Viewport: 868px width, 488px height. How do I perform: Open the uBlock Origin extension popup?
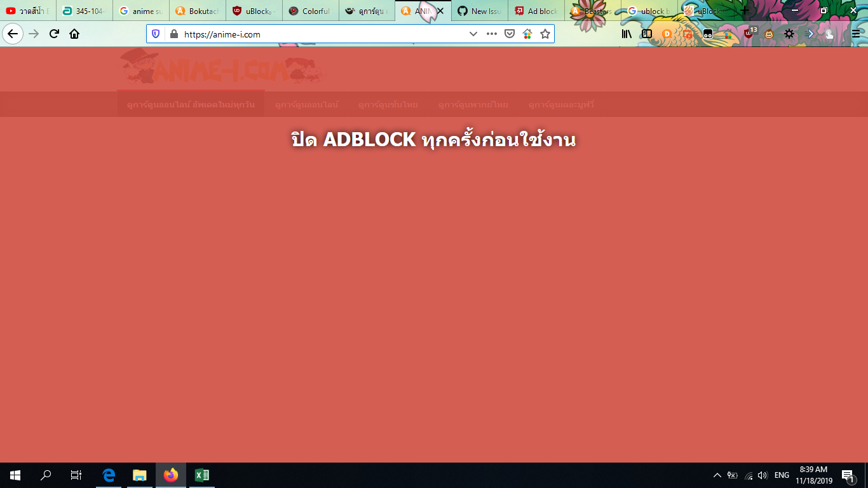tap(749, 34)
